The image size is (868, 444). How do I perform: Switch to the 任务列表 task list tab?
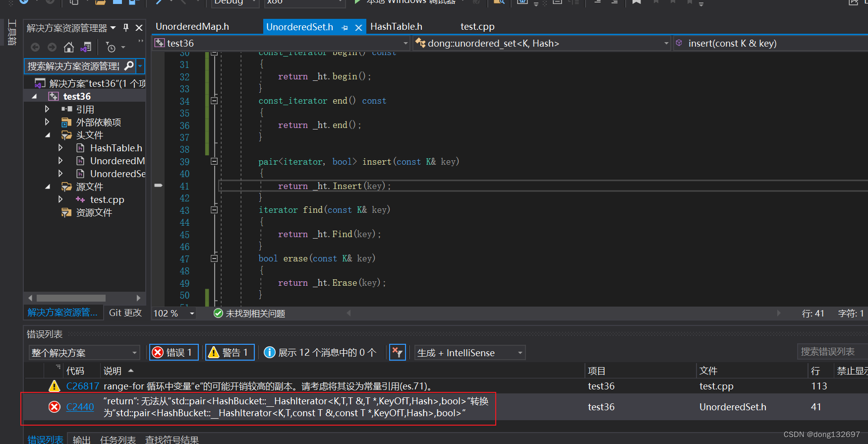(x=118, y=440)
